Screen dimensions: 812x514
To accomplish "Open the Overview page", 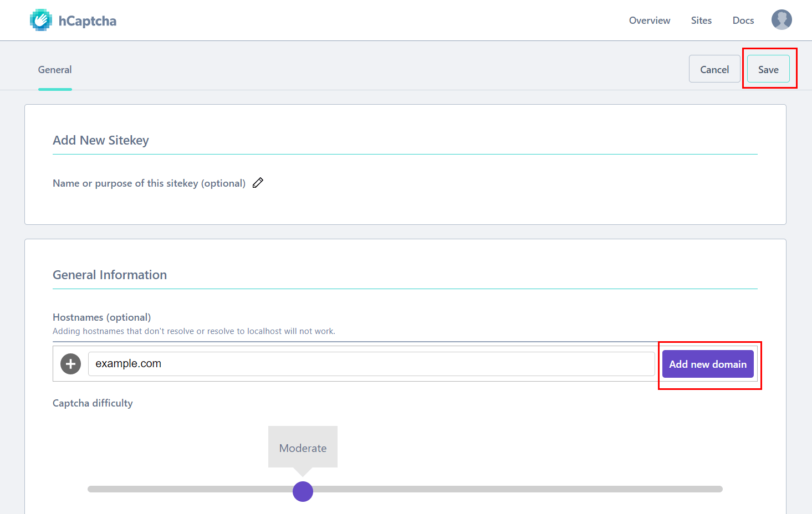I will [x=649, y=20].
